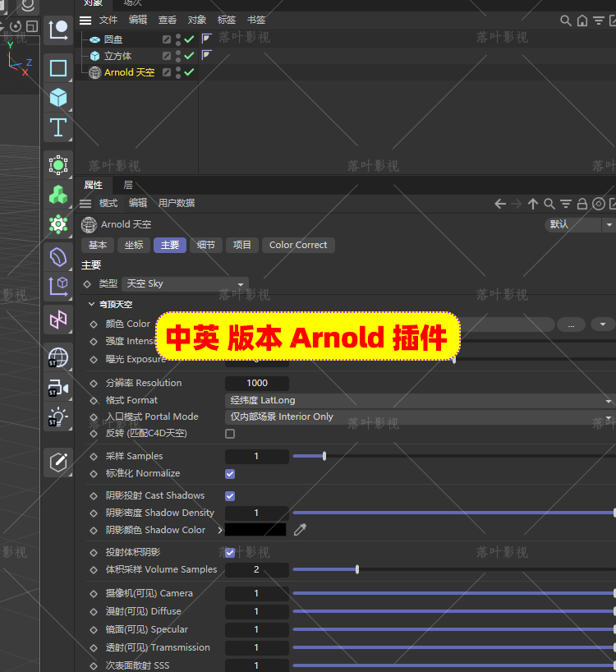Add a camera from sidebar
616x672 pixels.
pyautogui.click(x=58, y=389)
